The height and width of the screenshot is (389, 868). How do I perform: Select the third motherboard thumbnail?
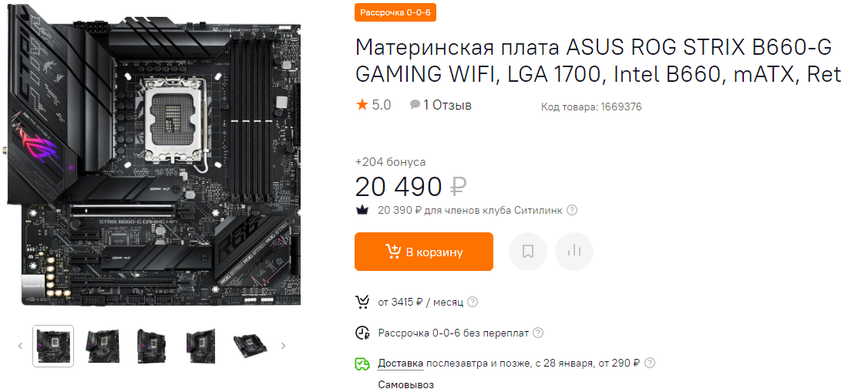tap(152, 346)
